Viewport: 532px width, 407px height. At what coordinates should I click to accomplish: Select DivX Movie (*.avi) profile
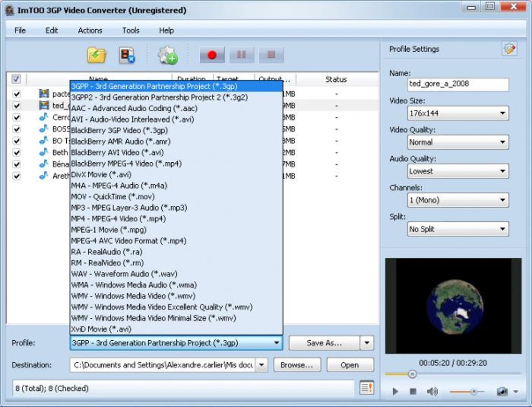point(176,174)
